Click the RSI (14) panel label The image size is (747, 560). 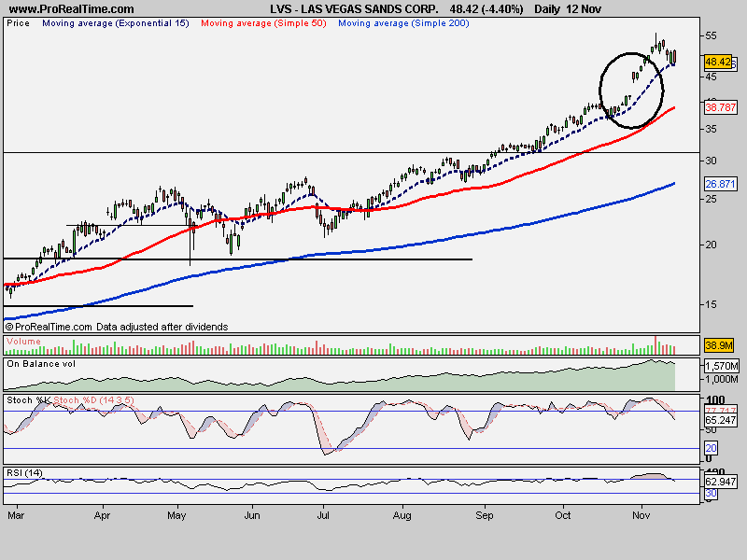[25, 473]
